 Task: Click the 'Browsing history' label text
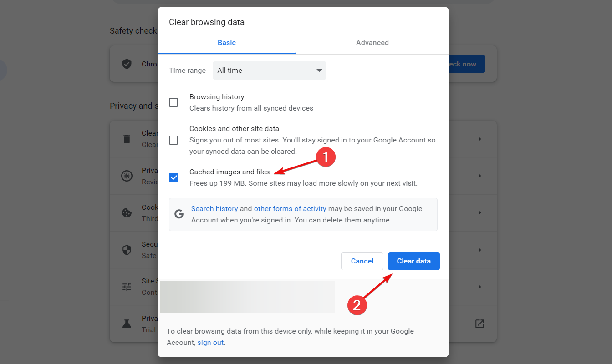217,97
